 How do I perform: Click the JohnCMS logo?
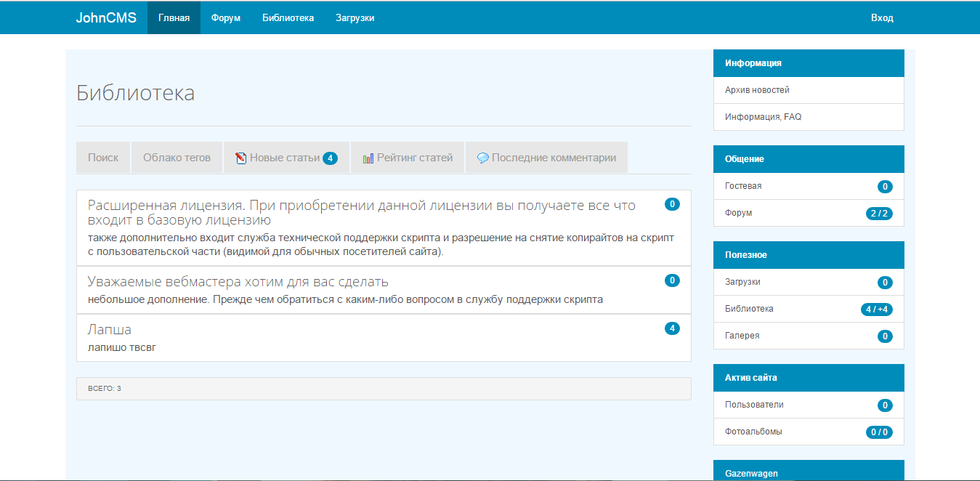[x=106, y=18]
